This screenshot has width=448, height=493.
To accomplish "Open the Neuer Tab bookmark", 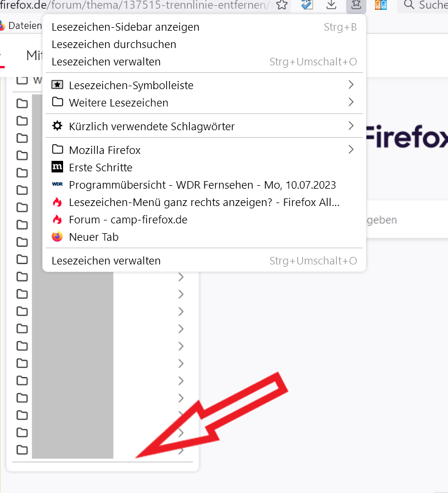I will pyautogui.click(x=204, y=237).
